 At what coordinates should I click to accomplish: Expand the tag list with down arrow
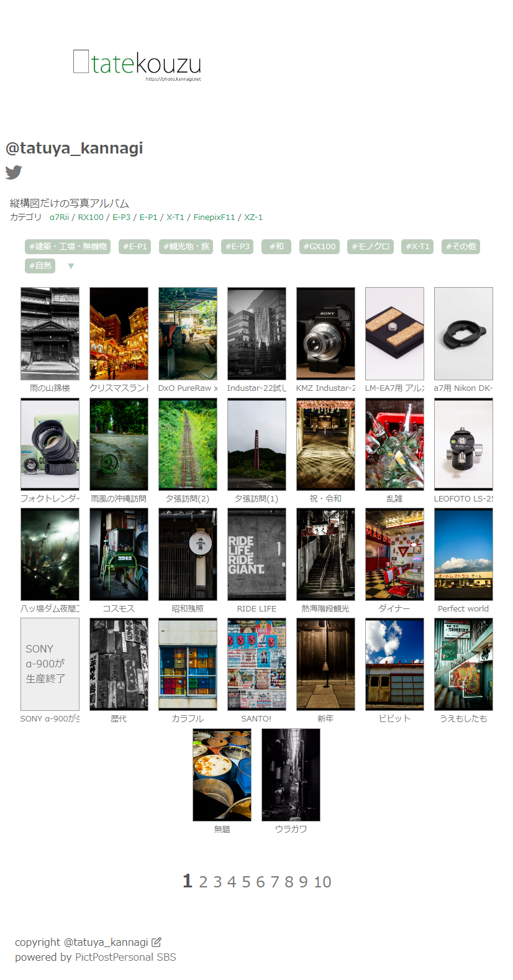[71, 266]
